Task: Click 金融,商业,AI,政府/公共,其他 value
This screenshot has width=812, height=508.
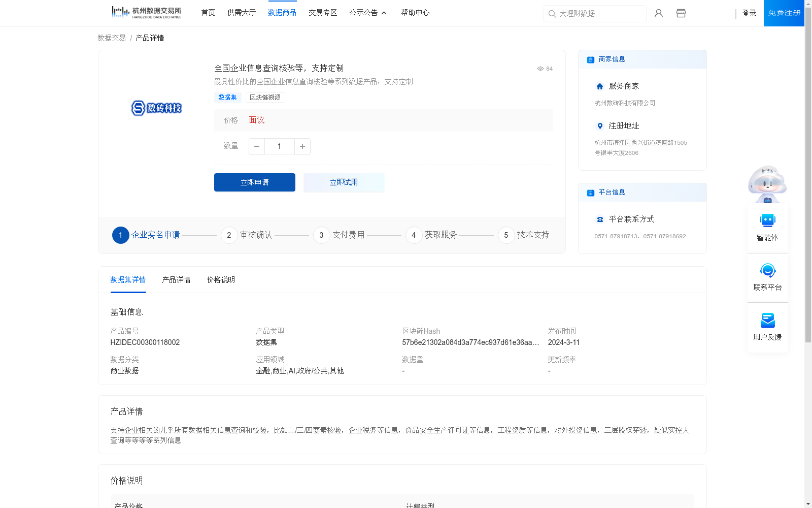Action: (x=300, y=371)
